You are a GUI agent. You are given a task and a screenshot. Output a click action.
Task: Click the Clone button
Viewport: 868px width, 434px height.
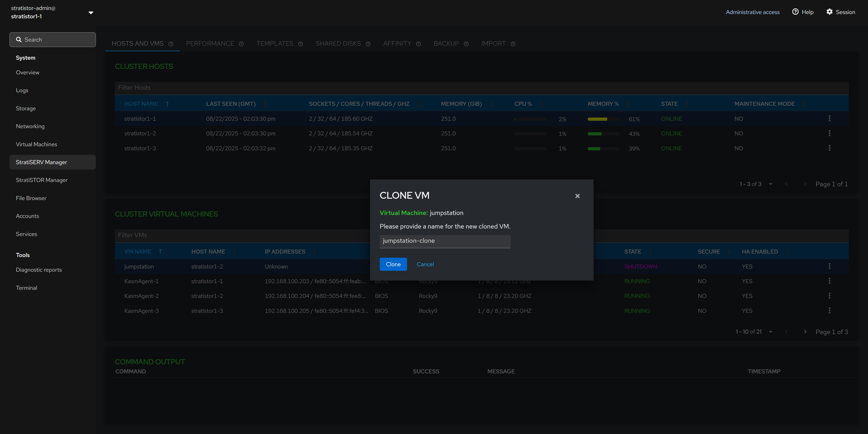point(393,264)
